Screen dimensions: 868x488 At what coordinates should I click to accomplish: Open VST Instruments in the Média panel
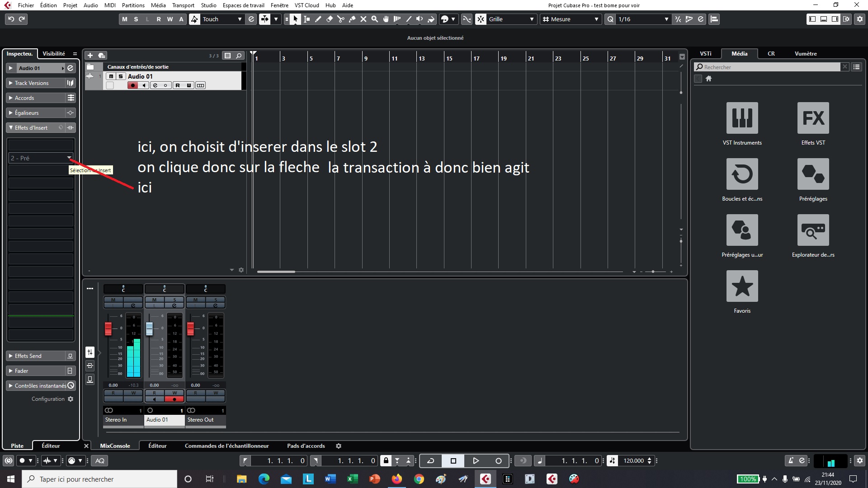tap(742, 118)
